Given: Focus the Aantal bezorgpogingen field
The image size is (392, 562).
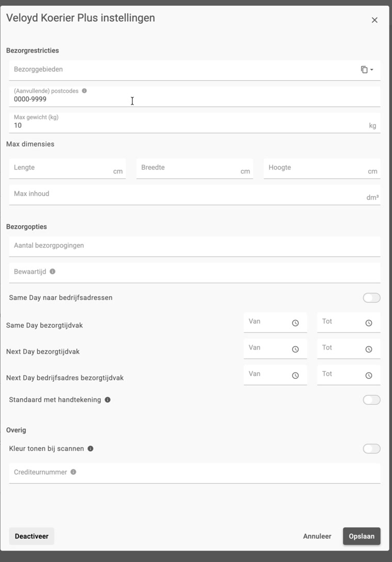Looking at the screenshot, I should 195,246.
